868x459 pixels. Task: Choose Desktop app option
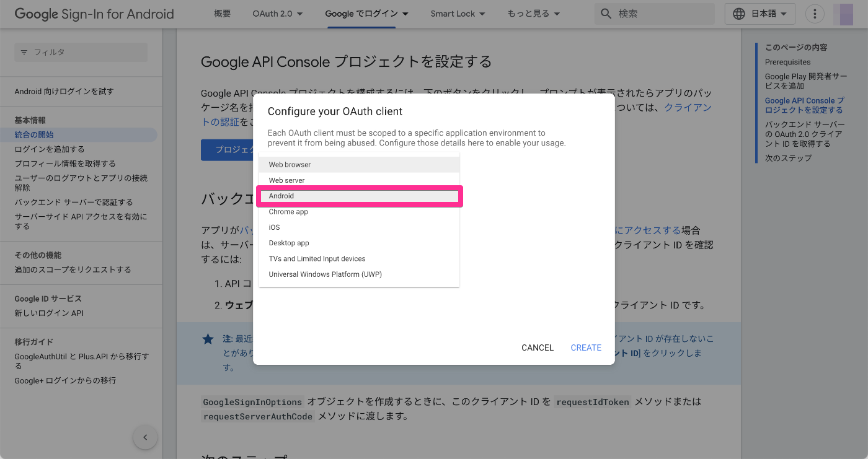(359, 243)
